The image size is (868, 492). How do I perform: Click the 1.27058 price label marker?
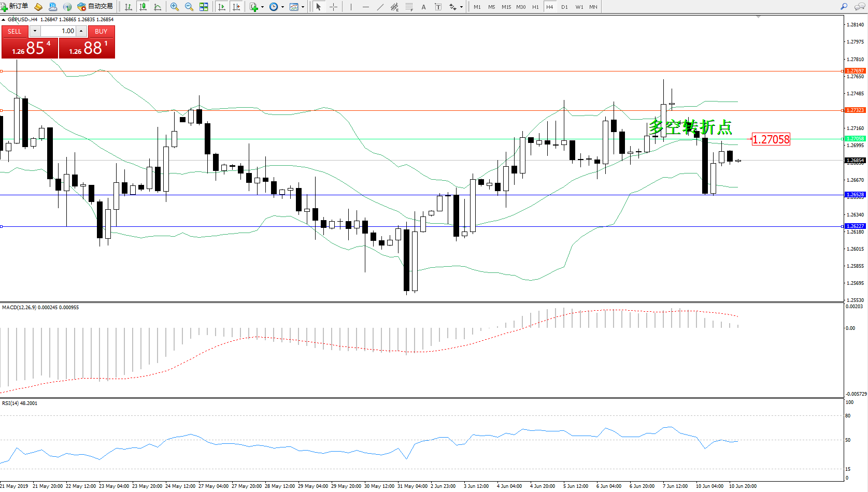[x=771, y=139]
